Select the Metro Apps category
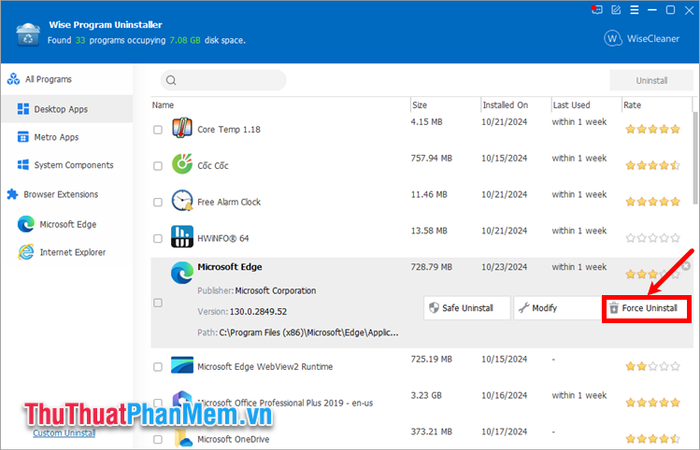Viewport: 700px width, 450px height. click(67, 137)
